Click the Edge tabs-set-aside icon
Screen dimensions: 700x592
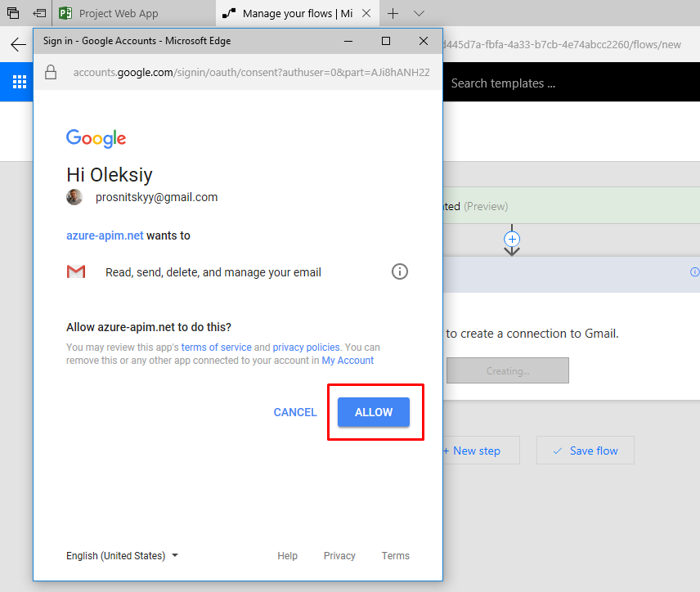point(13,13)
